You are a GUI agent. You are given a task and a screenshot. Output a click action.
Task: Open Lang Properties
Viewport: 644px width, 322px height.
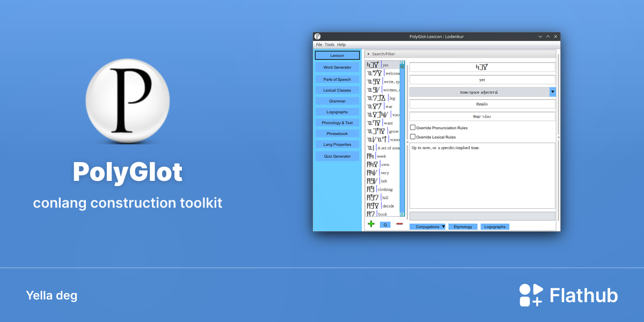pyautogui.click(x=338, y=144)
